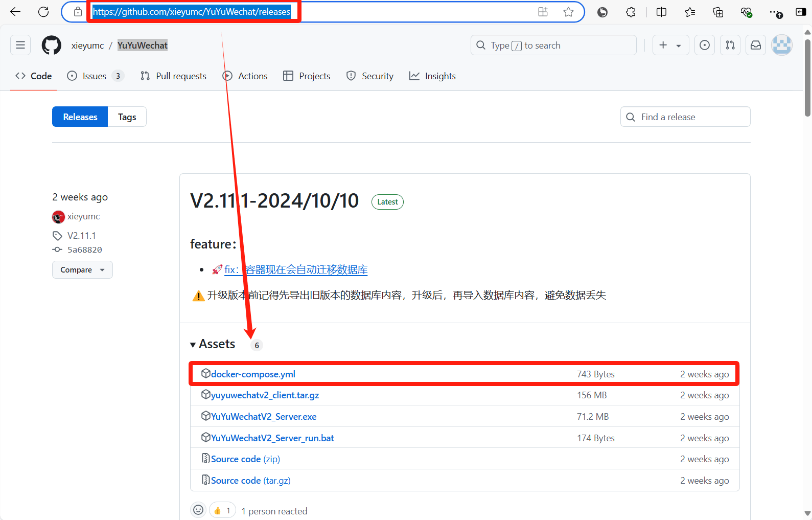
Task: Open the Issues tab
Action: (x=96, y=76)
